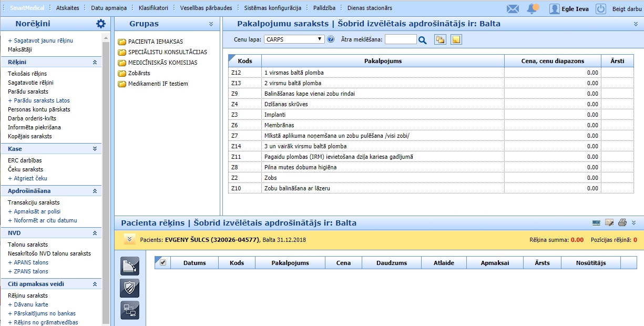Click the Ātra meklēšana search field
This screenshot has height=326, width=644.
pyautogui.click(x=401, y=39)
